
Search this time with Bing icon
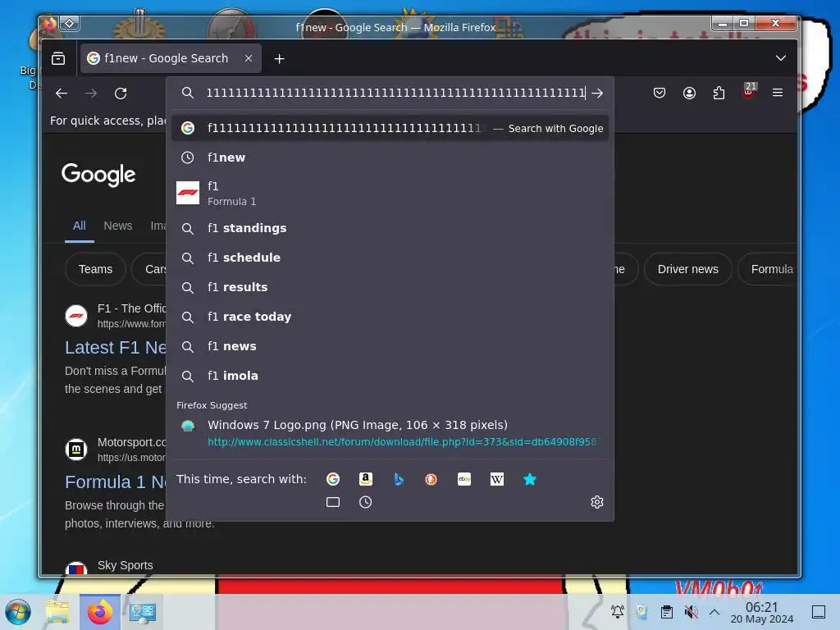[399, 479]
